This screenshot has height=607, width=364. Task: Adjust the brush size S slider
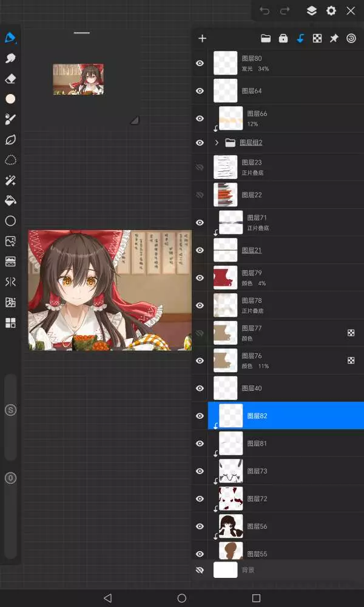point(10,418)
